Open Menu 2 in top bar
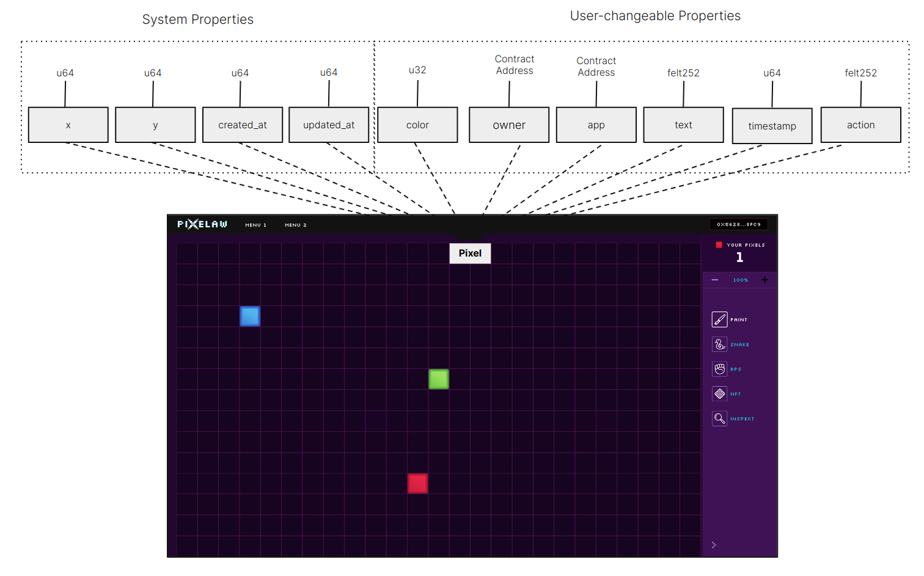 [296, 225]
